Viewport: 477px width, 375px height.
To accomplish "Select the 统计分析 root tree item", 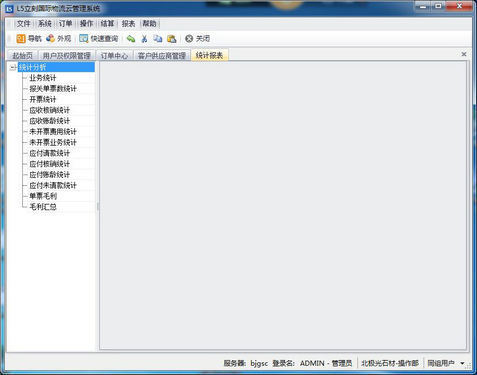I will [x=56, y=67].
